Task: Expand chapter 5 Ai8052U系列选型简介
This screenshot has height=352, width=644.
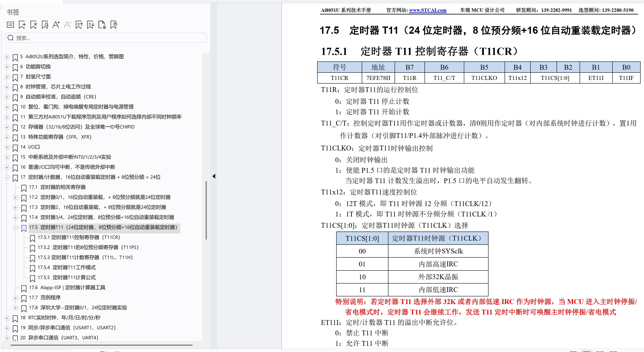Action: 7,57
